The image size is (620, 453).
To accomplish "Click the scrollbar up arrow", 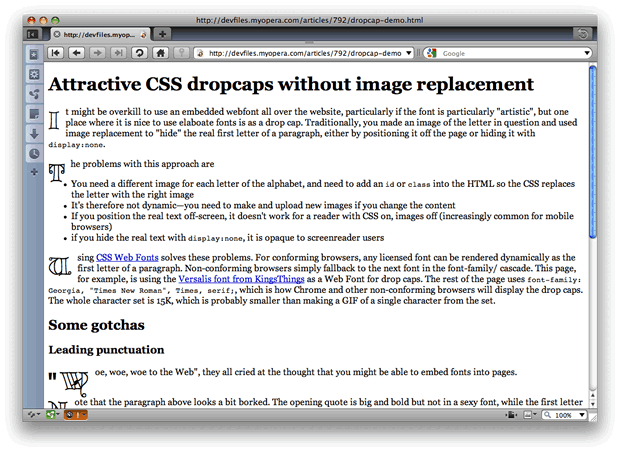I will [592, 395].
